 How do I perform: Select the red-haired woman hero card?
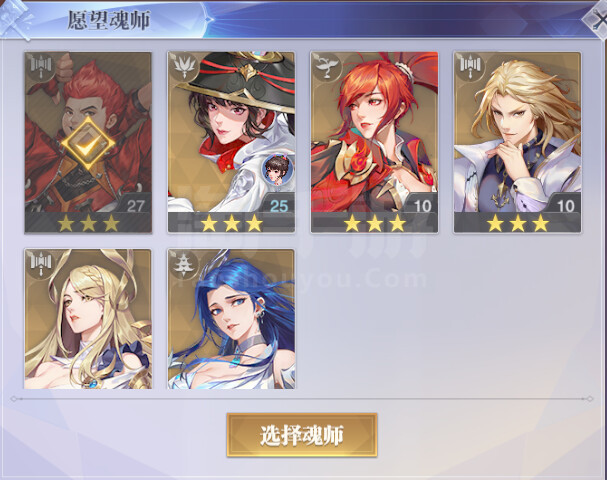[374, 142]
